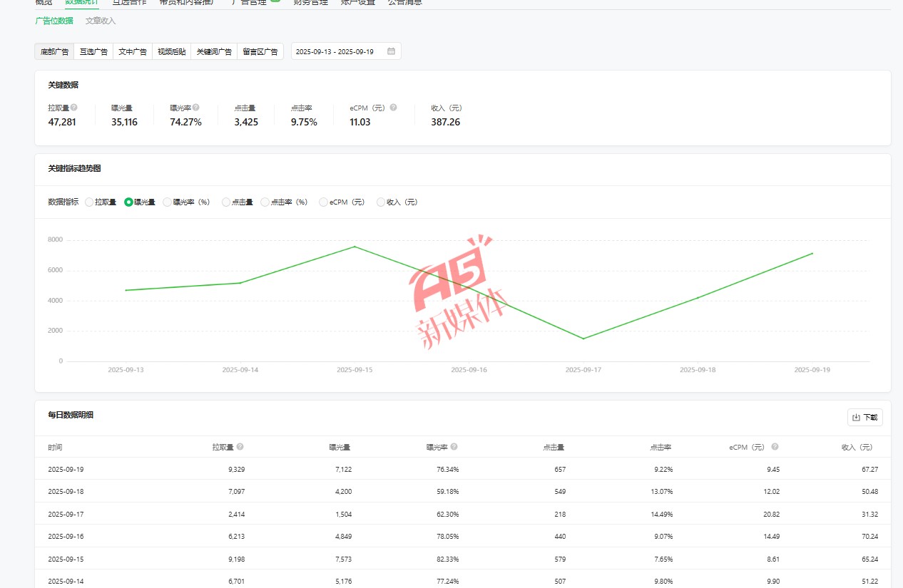Click the 2025-09-14 row date cell
The width and height of the screenshot is (903, 588).
pos(66,582)
